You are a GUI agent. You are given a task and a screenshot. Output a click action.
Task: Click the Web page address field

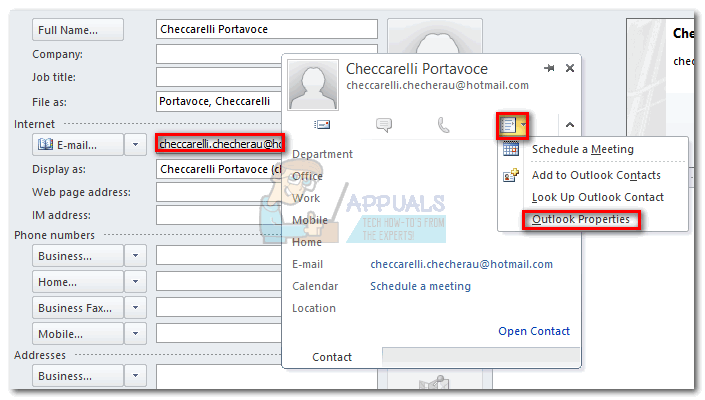(x=219, y=192)
